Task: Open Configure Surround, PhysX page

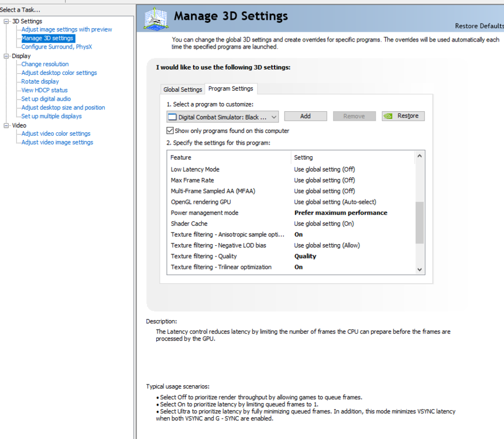Action: [x=57, y=47]
